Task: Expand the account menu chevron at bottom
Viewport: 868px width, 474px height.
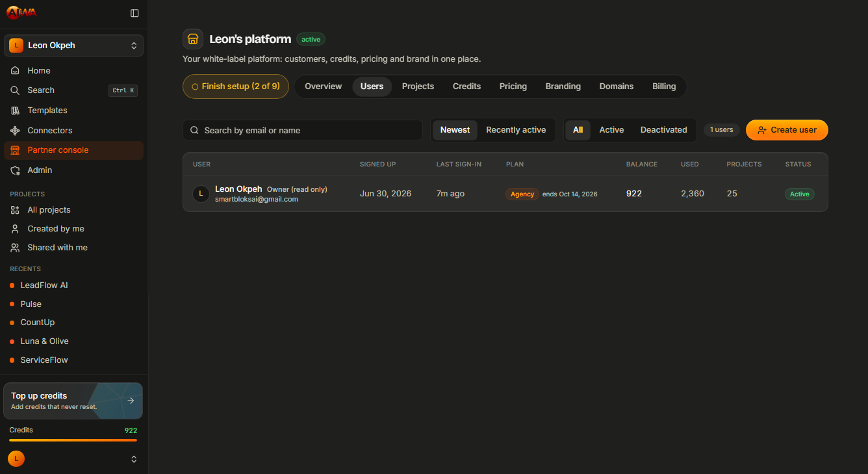Action: (134, 459)
